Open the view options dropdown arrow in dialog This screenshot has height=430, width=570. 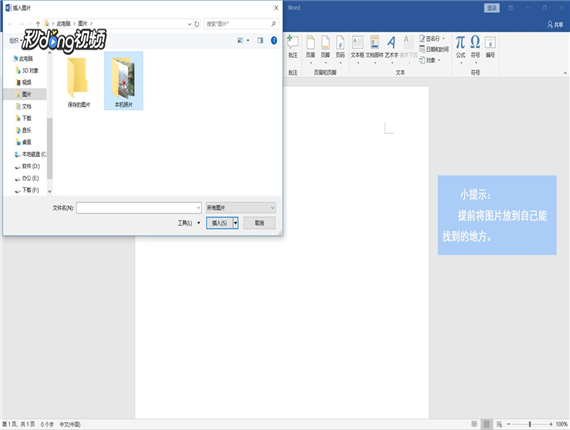tap(248, 40)
